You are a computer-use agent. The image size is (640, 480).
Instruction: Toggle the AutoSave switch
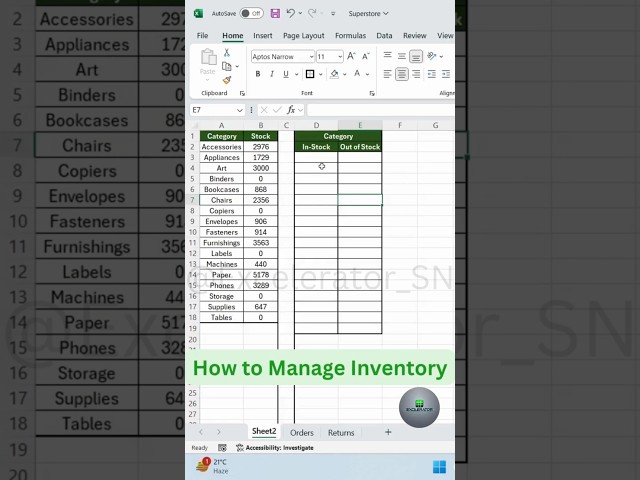pos(251,13)
